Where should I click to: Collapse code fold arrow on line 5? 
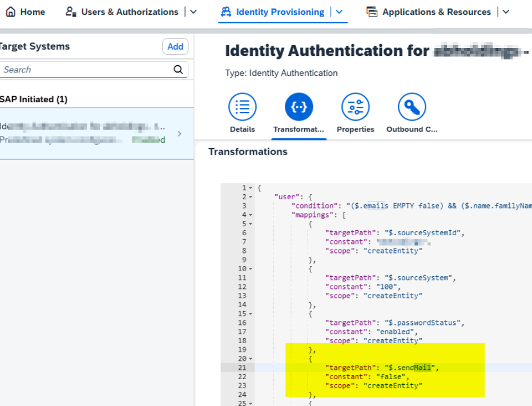coord(251,224)
